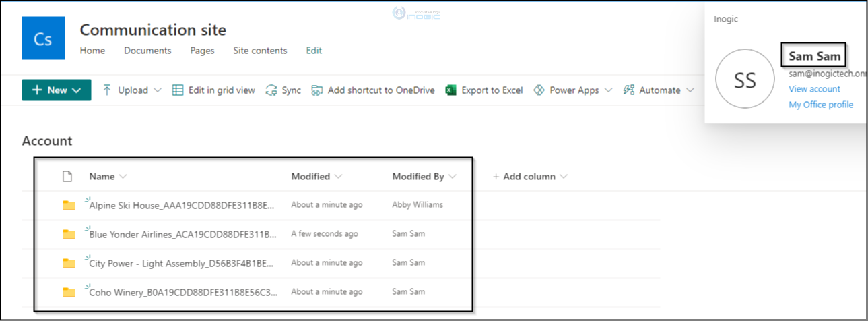Click the grid view icon
The height and width of the screenshot is (321, 868).
pos(178,90)
